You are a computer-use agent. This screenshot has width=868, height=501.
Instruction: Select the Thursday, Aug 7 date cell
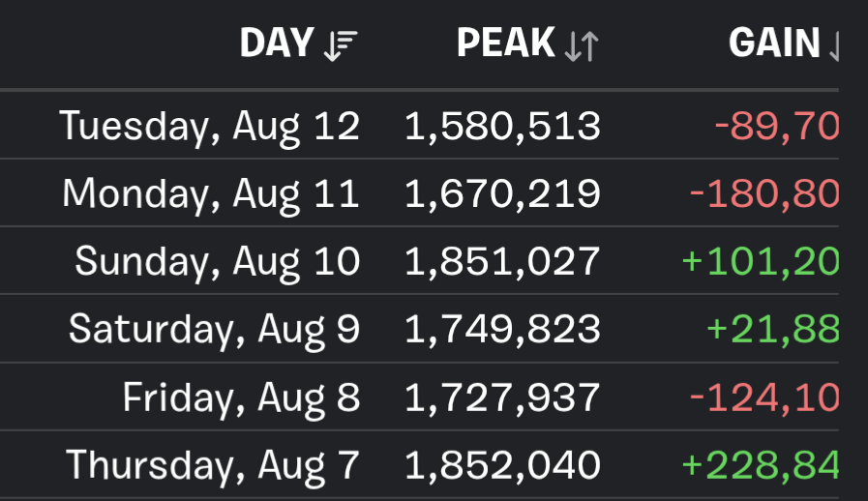pyautogui.click(x=213, y=465)
